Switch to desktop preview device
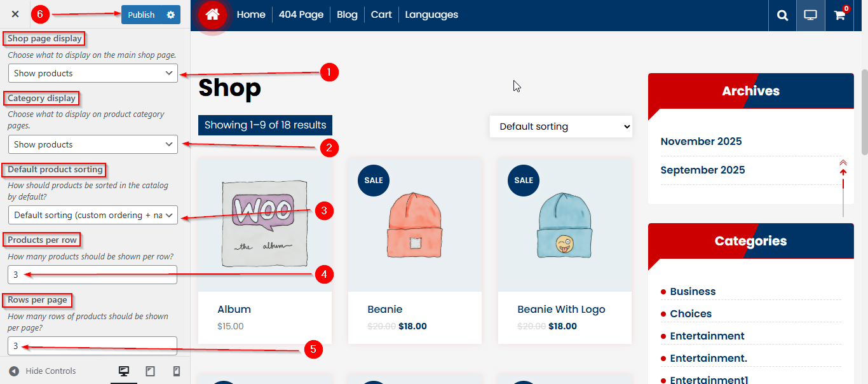868x384 pixels. pyautogui.click(x=124, y=371)
